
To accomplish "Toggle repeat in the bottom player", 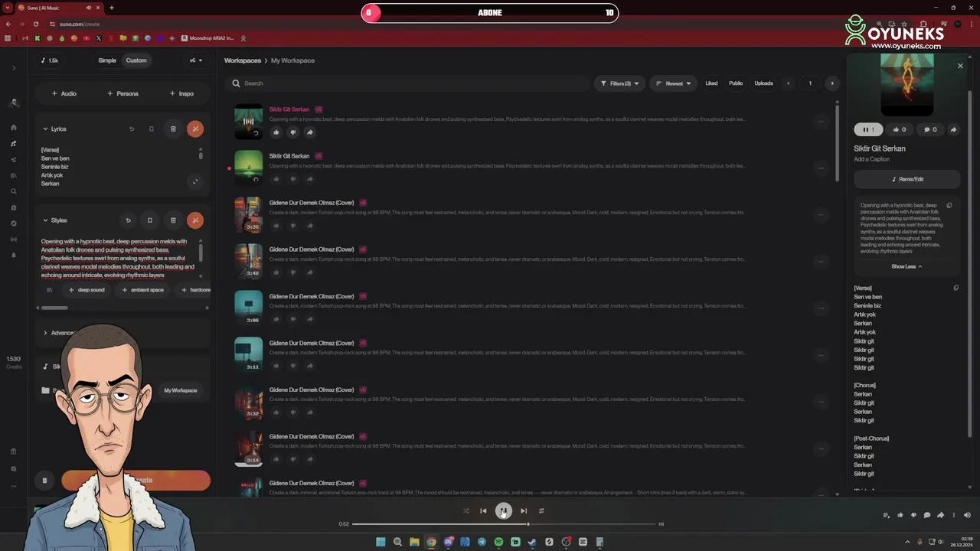I will [541, 511].
